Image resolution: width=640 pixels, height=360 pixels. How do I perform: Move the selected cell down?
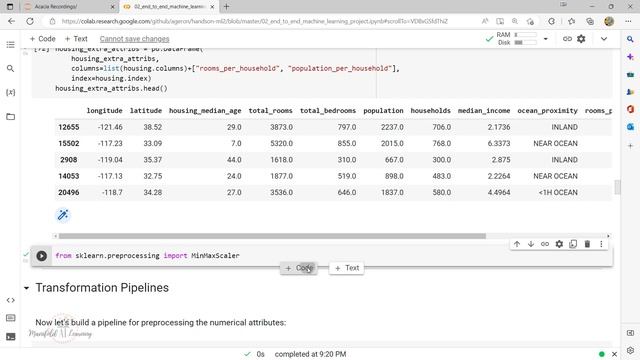pyautogui.click(x=531, y=244)
